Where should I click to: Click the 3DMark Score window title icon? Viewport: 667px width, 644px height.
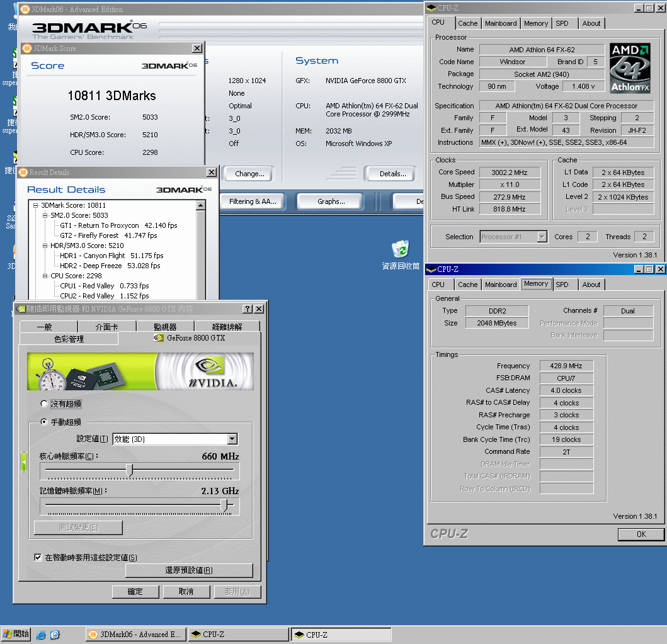(27, 48)
